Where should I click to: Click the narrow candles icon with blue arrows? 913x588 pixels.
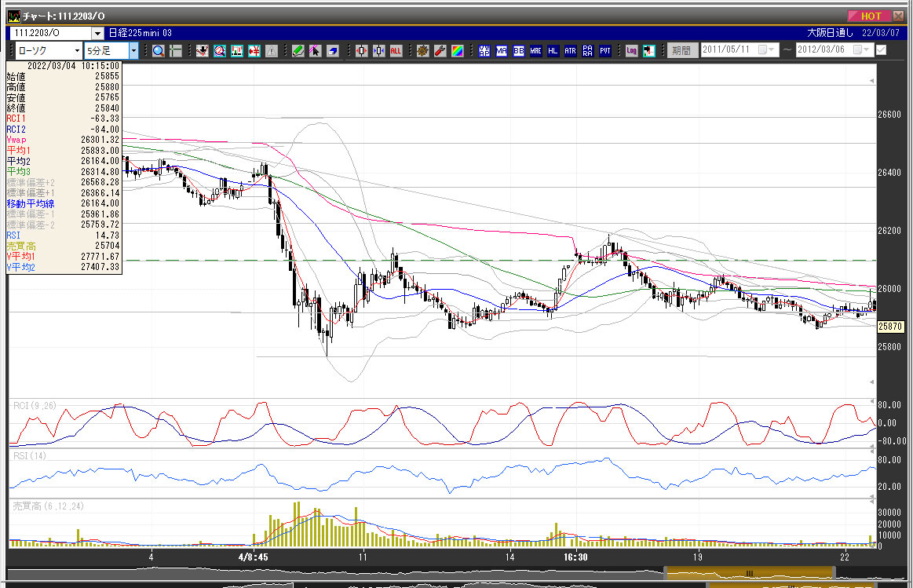point(379,51)
